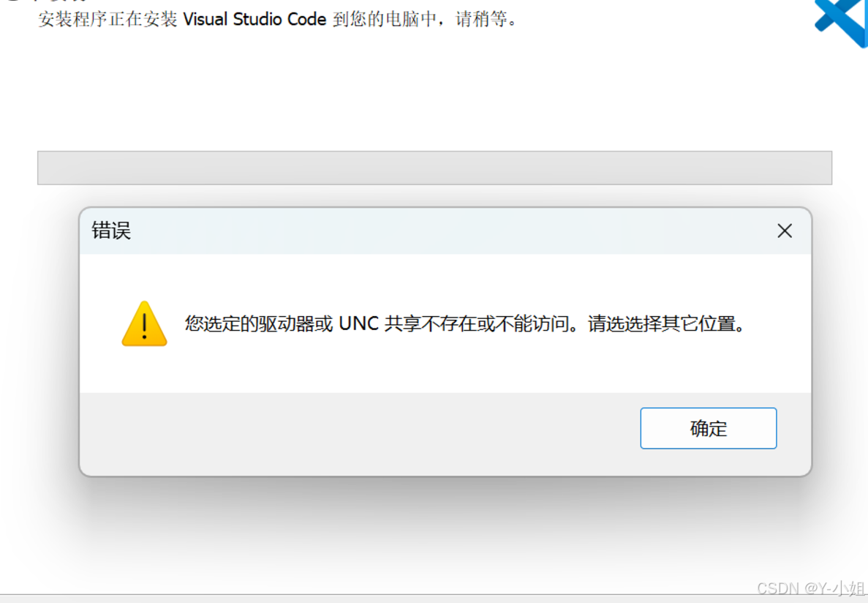This screenshot has width=868, height=603.
Task: Click the CSDN watermark text
Action: (x=778, y=588)
